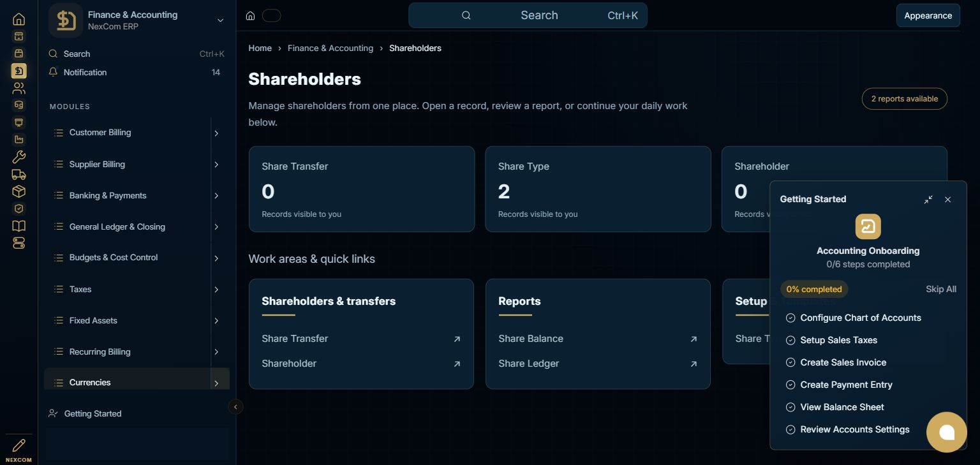Minimize the Getting Started panel
The height and width of the screenshot is (465, 980).
tap(928, 200)
